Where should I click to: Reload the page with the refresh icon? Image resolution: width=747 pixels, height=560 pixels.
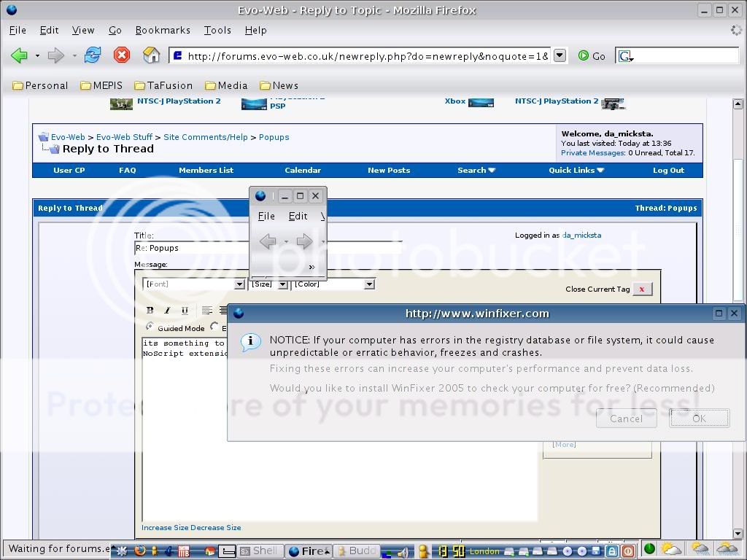click(93, 55)
